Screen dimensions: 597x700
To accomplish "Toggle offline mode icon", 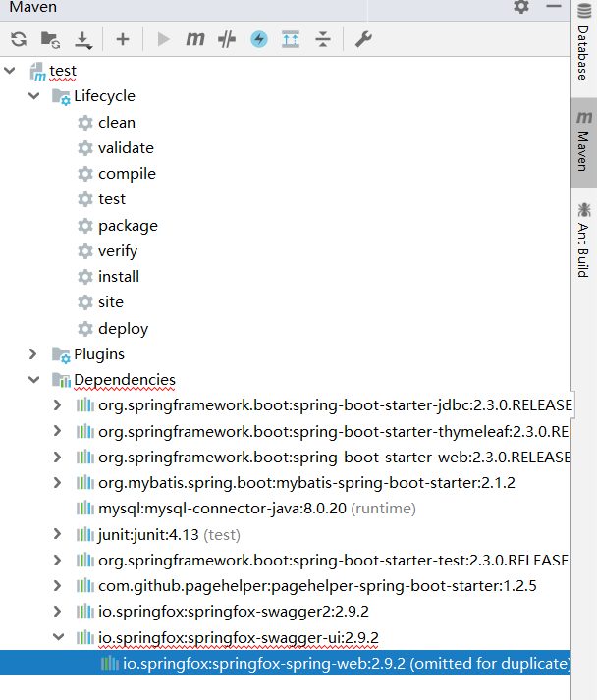I will [227, 39].
